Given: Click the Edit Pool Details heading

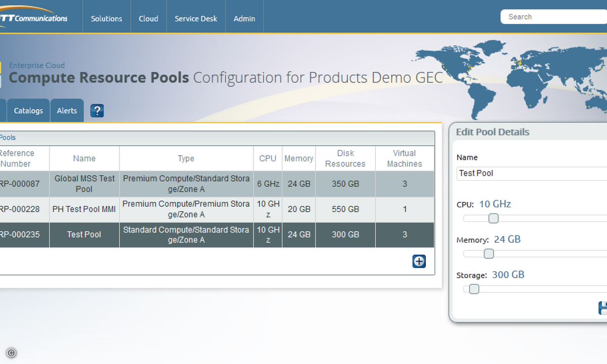Looking at the screenshot, I should click(x=492, y=132).
